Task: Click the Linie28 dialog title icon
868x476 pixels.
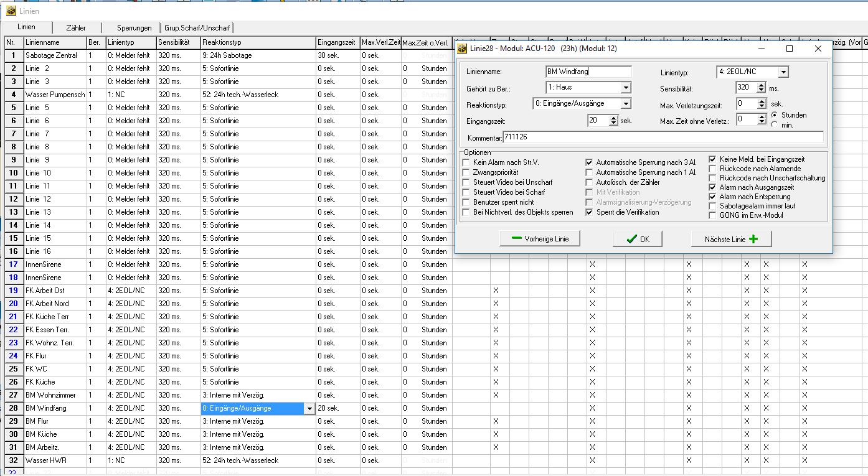Action: [x=462, y=49]
